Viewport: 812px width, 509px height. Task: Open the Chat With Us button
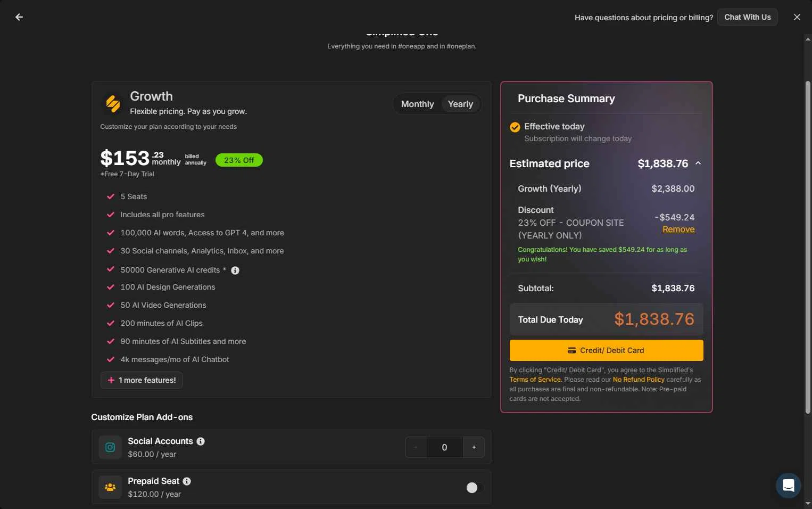pyautogui.click(x=748, y=17)
